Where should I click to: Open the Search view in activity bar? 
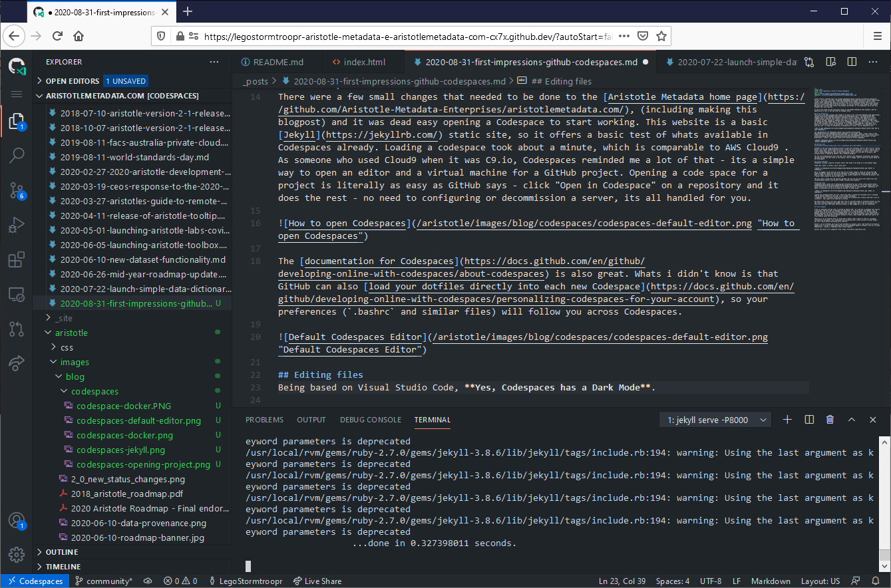click(x=17, y=156)
